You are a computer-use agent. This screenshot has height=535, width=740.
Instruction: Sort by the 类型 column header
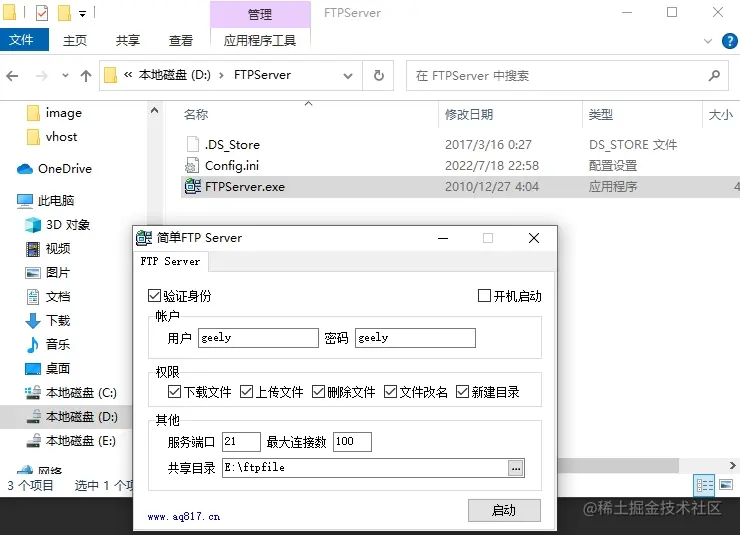(x=601, y=115)
